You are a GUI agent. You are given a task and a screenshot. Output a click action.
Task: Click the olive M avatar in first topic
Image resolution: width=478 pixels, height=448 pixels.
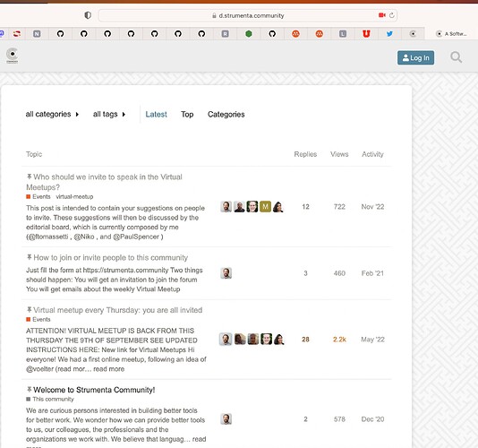point(265,207)
